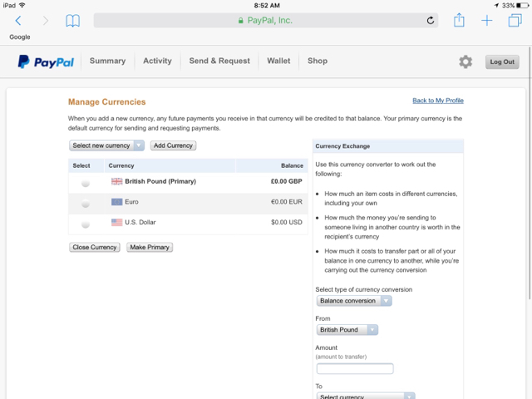Click the British Pound (Primary) label
Screen dimensions: 532x399
[x=160, y=181]
